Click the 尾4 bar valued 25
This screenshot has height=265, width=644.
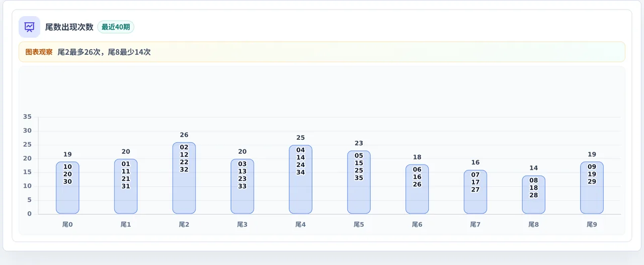point(300,180)
